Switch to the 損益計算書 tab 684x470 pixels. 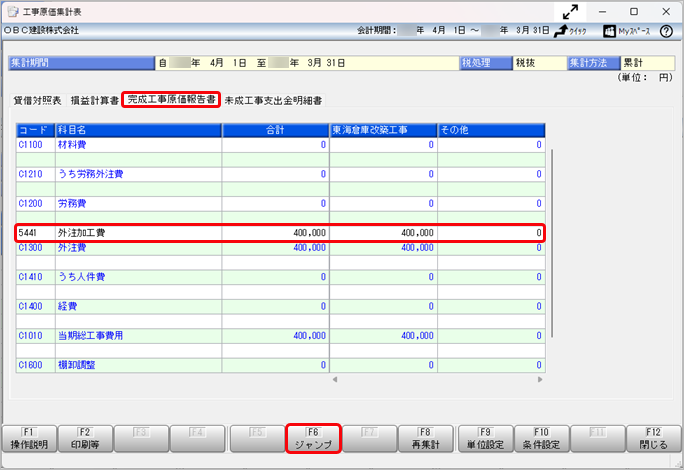pos(95,101)
